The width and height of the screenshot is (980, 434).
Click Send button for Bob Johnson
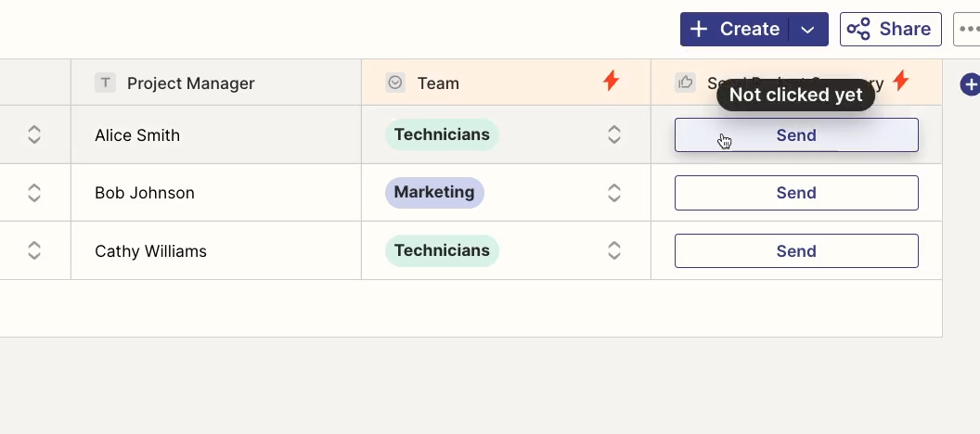click(796, 193)
